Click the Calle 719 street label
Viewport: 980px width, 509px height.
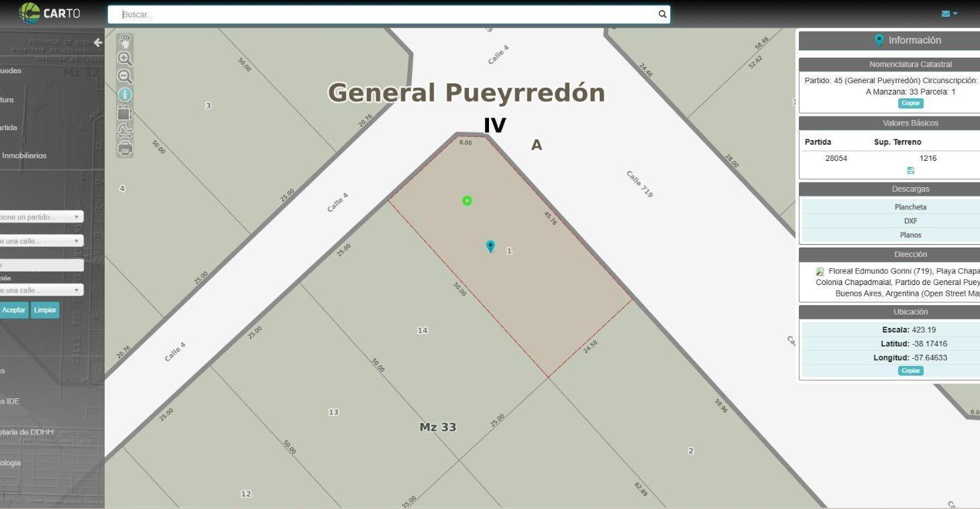pos(640,184)
